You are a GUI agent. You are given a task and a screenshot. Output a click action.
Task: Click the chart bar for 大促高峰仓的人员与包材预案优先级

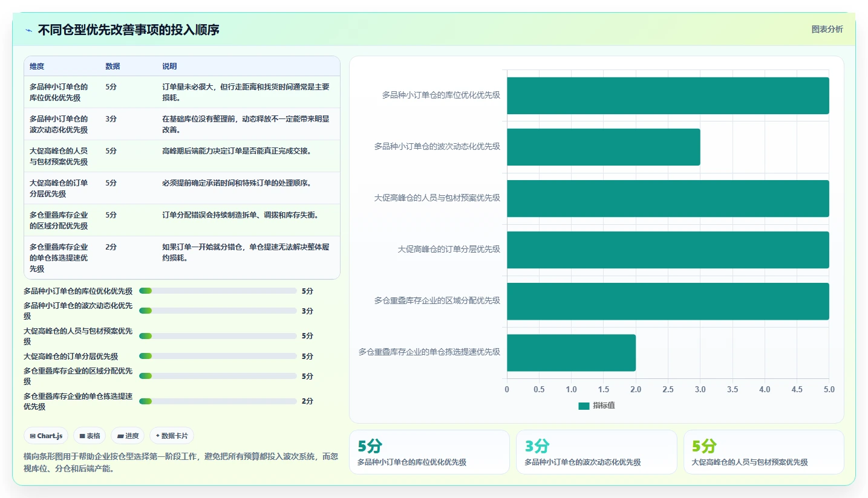click(668, 198)
